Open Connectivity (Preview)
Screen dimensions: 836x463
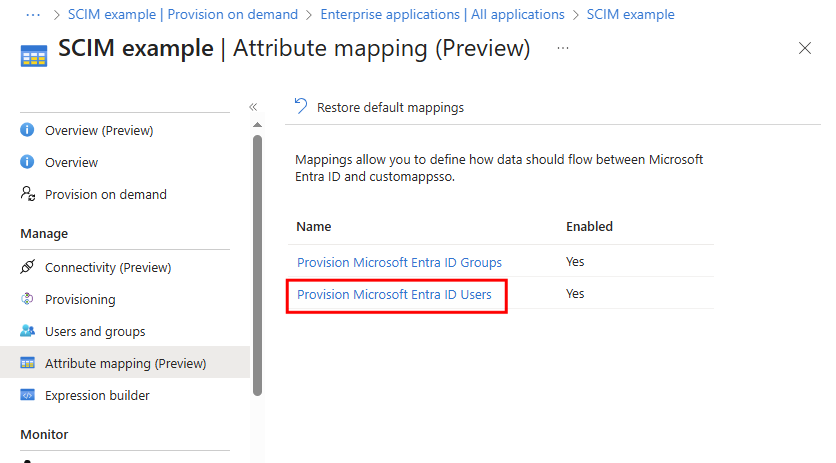tap(108, 267)
